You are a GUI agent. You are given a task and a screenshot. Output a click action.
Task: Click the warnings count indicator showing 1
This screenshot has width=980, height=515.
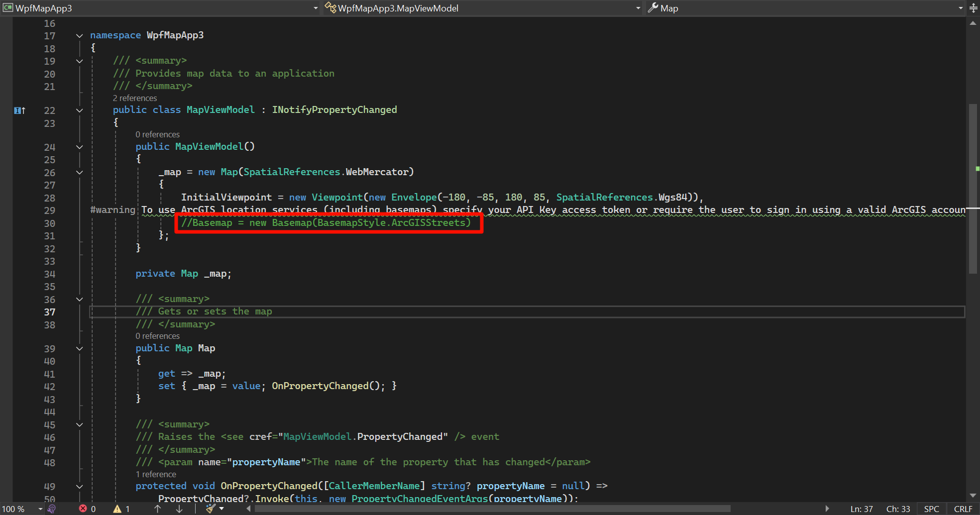(x=121, y=509)
